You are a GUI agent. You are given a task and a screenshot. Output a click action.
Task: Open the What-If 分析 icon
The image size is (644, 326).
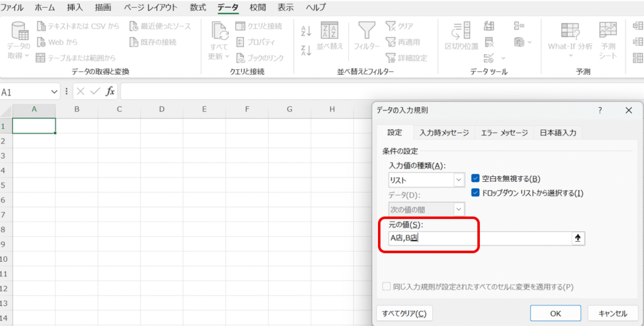tap(570, 31)
